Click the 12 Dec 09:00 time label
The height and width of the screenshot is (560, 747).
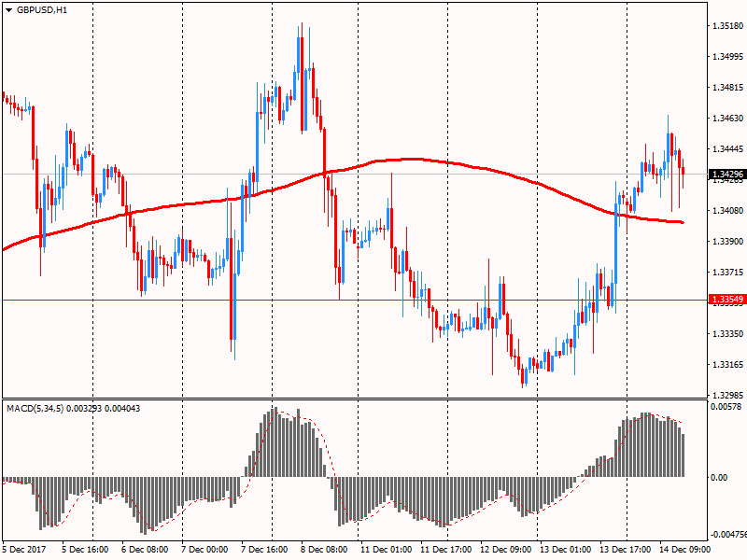[505, 550]
